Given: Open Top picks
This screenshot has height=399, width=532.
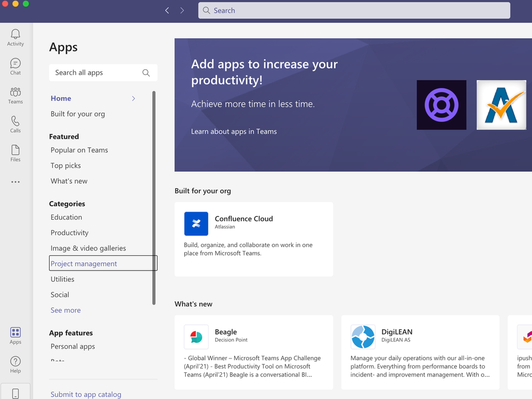Looking at the screenshot, I should click(66, 166).
